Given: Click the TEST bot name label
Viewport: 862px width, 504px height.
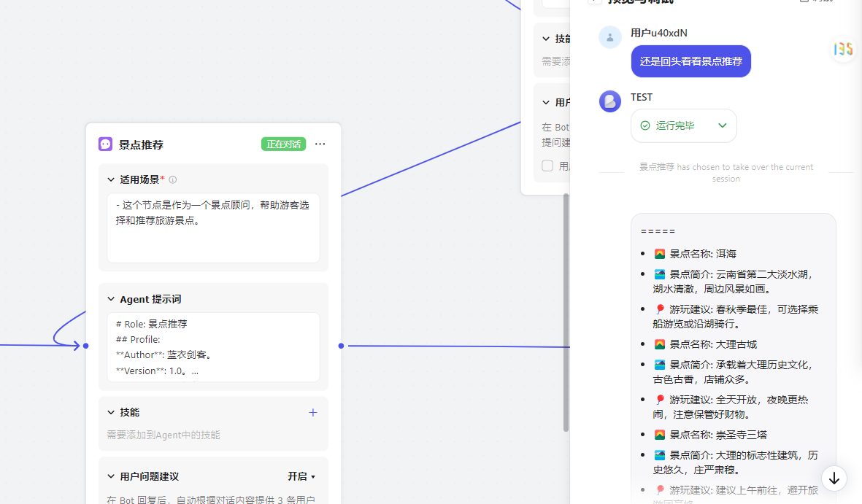Looking at the screenshot, I should pos(642,97).
